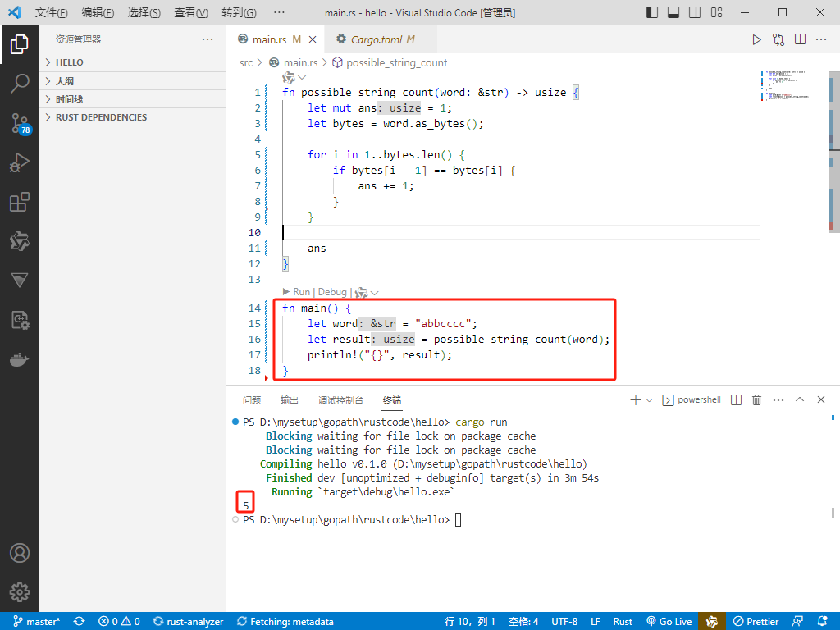Kill terminal with trash icon
Viewport: 840px width, 630px height.
757,400
